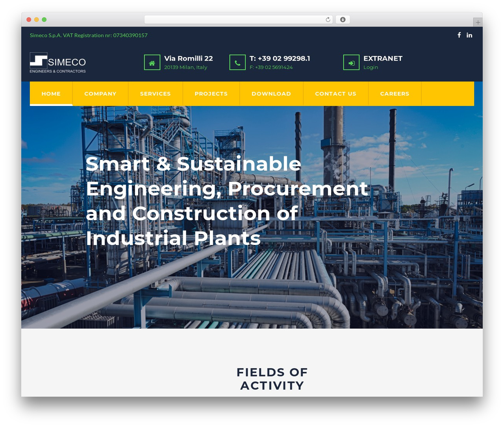Open a new browser tab with plus
504x427 pixels.
coord(478,22)
